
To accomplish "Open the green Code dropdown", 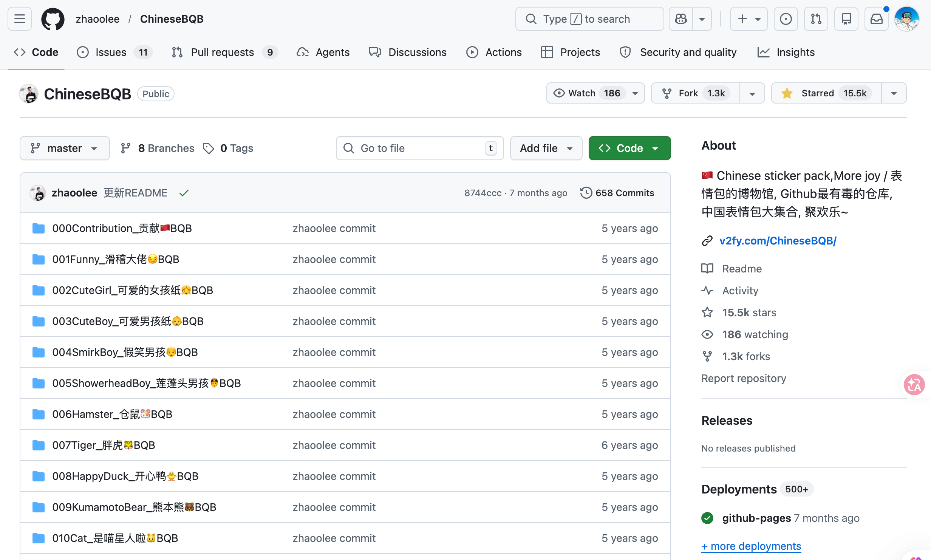I will click(629, 148).
